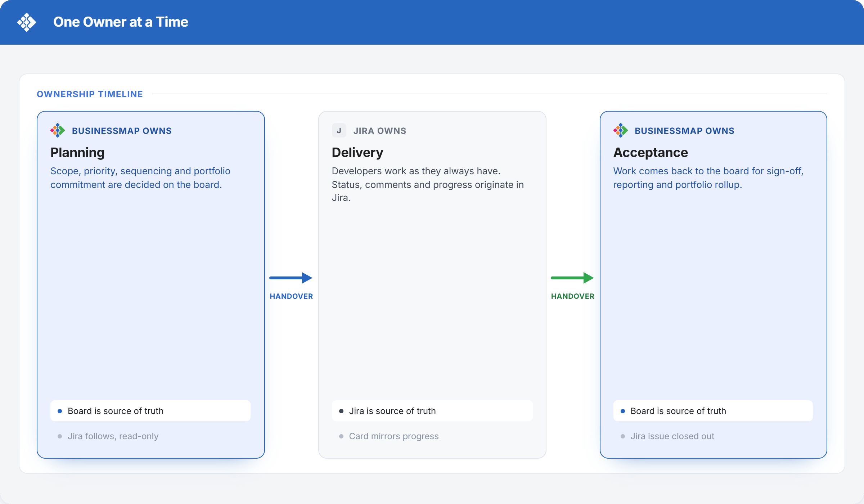
Task: Click 'Card mirrors progress' text
Action: [x=394, y=436]
